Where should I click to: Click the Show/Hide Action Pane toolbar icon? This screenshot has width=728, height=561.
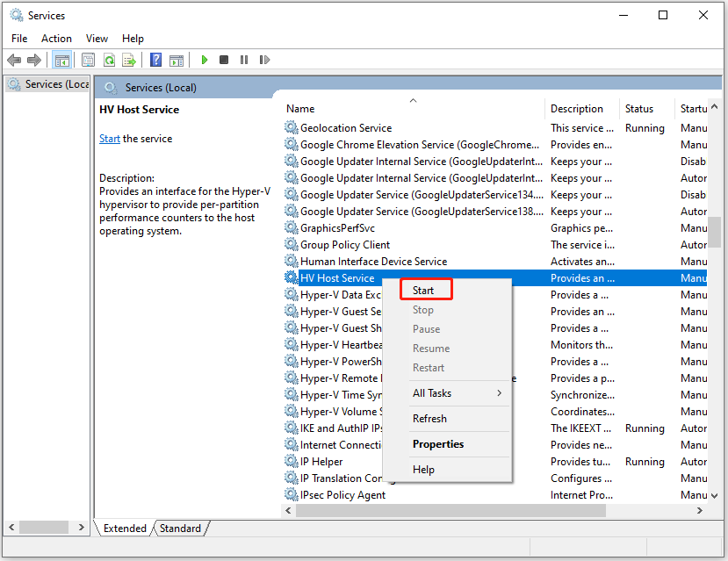click(177, 60)
